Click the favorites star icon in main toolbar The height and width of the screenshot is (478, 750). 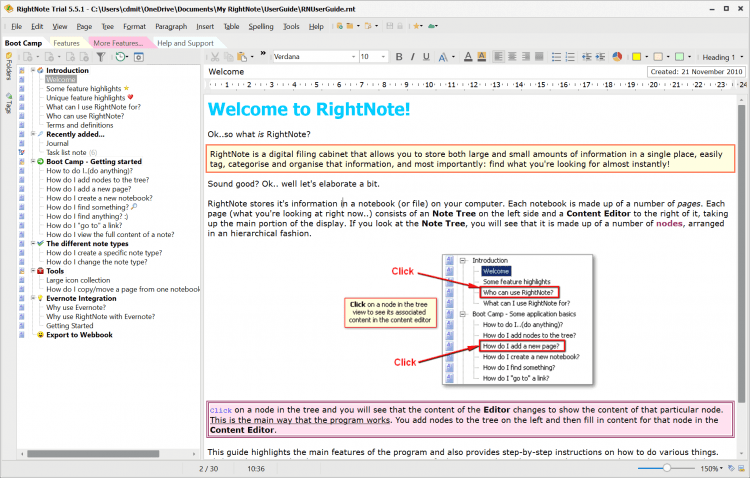417,26
